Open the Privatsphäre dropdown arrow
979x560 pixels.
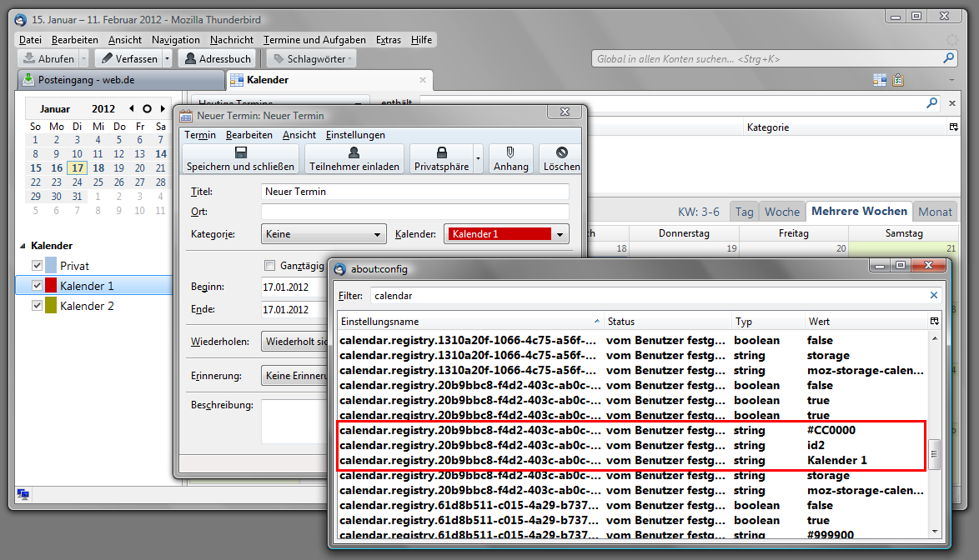(x=479, y=158)
